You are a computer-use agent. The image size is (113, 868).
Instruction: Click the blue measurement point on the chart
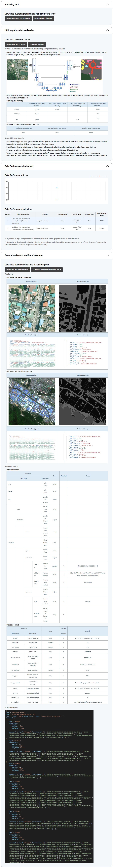[x=57, y=188]
